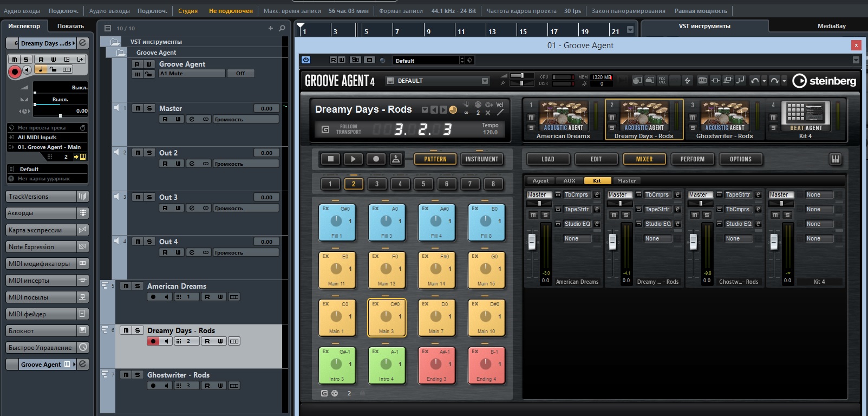Viewport: 868px width, 416px height.
Task: Select the AUX mixer tab
Action: pos(569,181)
